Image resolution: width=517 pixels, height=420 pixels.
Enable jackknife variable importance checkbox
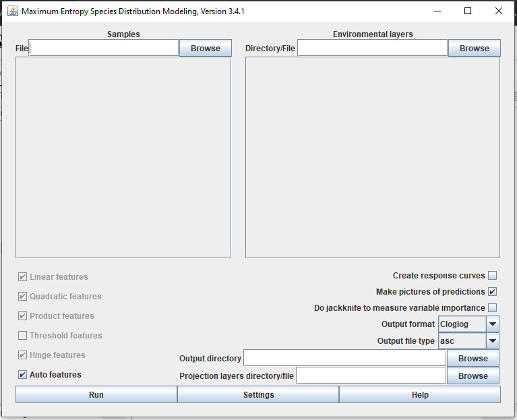click(x=492, y=308)
